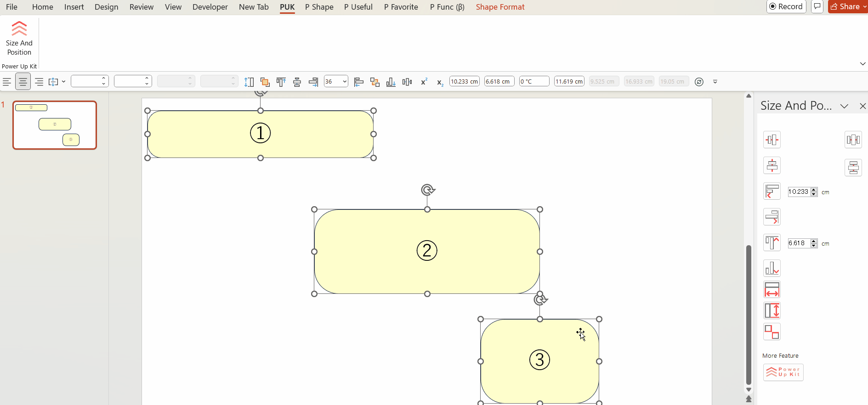The width and height of the screenshot is (868, 405).
Task: Open the customize quick toolbar dropdown arrow
Action: coord(715,82)
